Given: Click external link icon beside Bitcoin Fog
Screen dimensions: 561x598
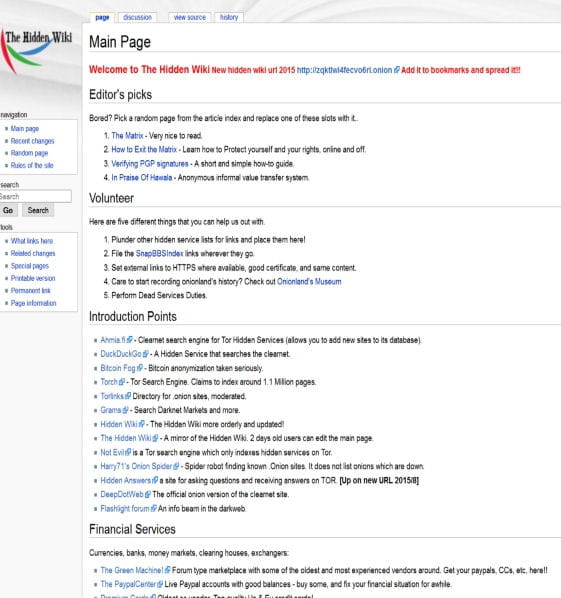Looking at the screenshot, I should pos(140,368).
